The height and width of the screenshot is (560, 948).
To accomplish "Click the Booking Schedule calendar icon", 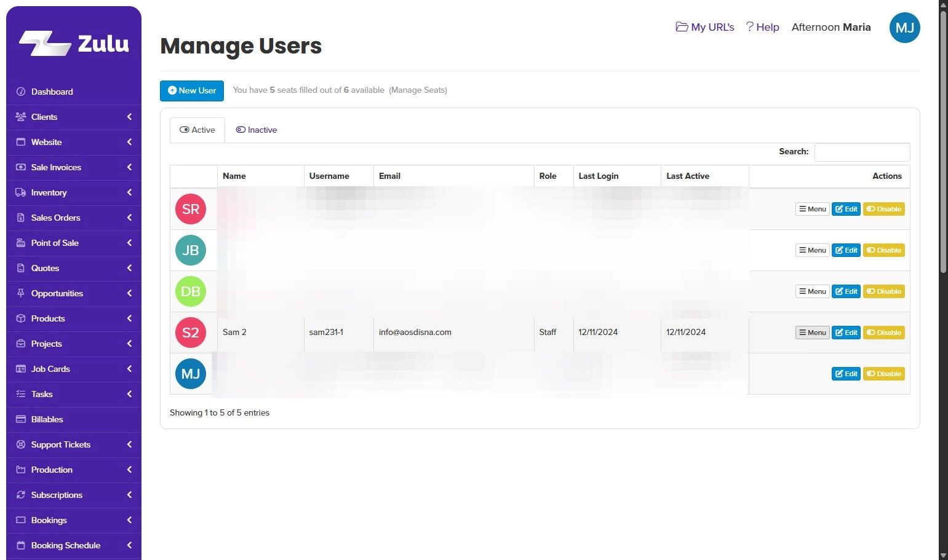I will point(20,545).
